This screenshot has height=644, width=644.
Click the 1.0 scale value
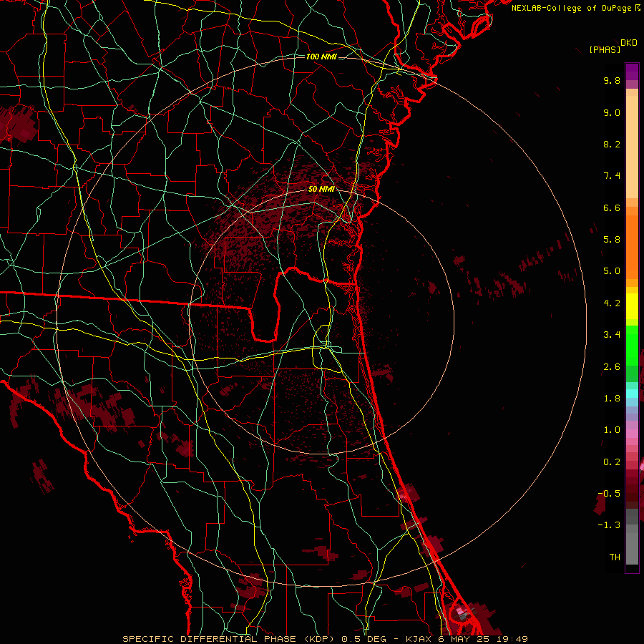pos(612,430)
